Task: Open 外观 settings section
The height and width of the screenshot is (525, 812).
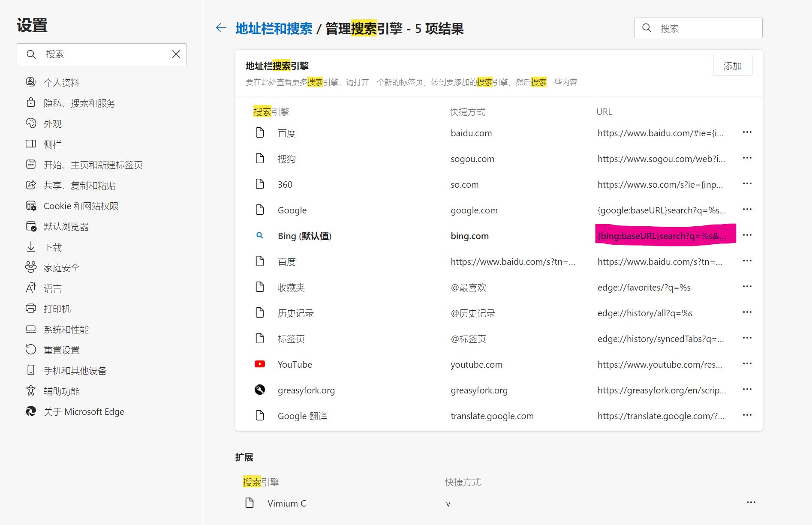Action: coord(53,124)
